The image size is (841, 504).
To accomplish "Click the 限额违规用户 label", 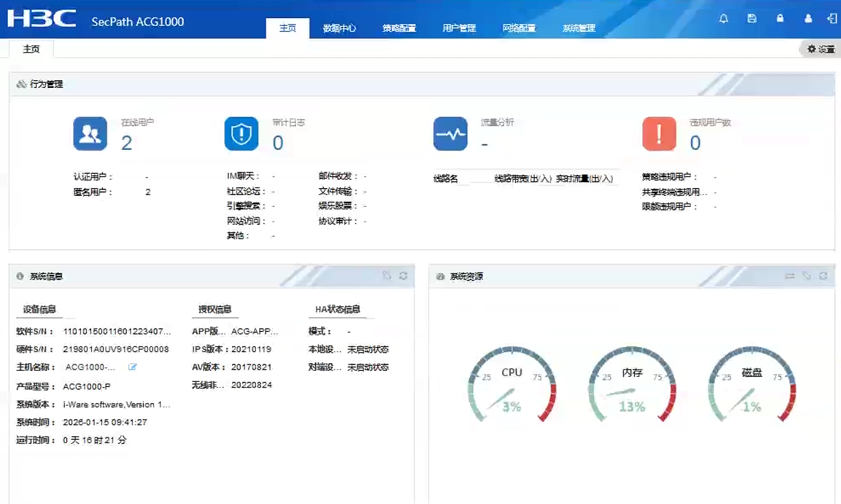I will tap(670, 207).
